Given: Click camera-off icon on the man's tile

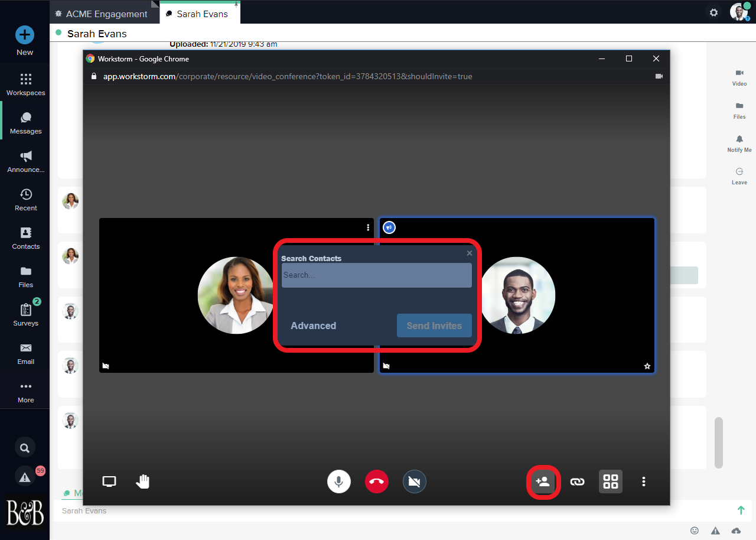Looking at the screenshot, I should [x=386, y=366].
